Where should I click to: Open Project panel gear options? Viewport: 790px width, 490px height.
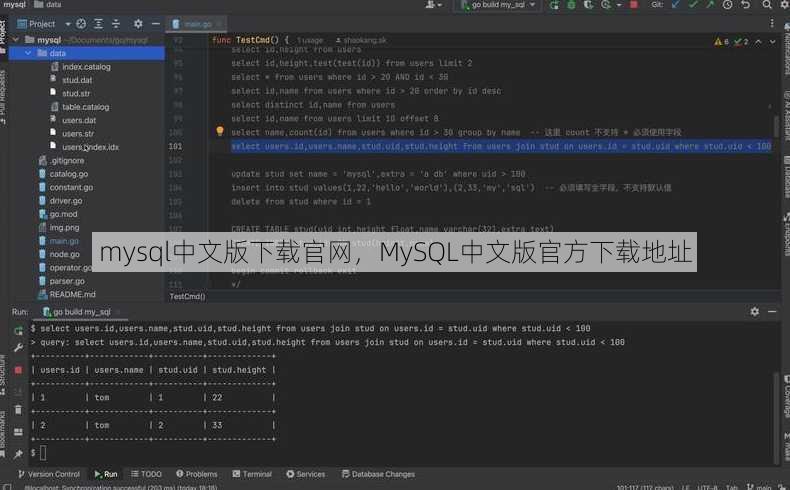(138, 24)
